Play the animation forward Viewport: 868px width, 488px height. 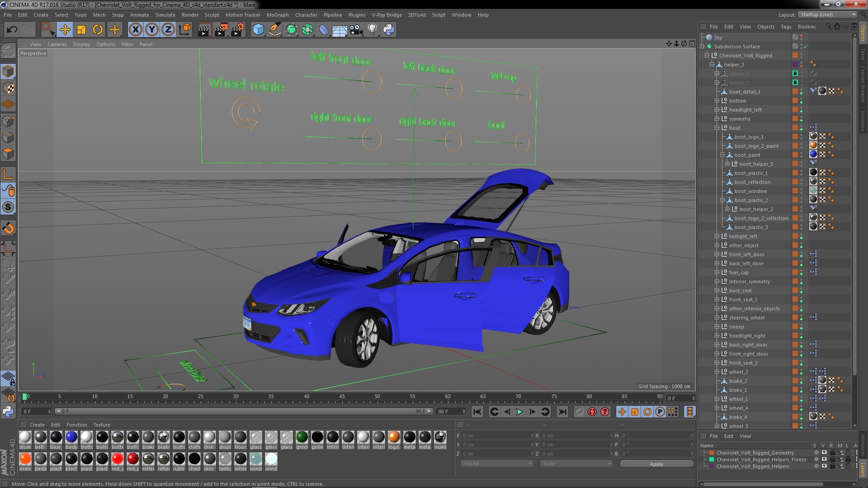pos(519,412)
